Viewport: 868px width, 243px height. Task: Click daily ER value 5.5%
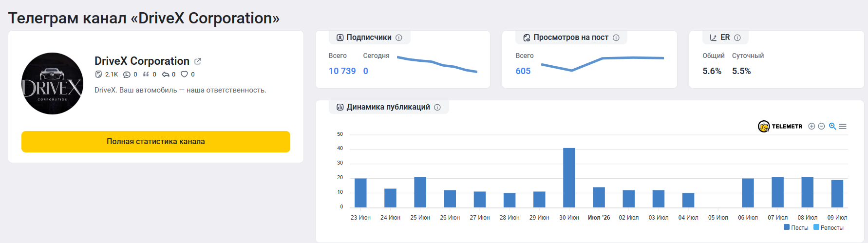741,71
